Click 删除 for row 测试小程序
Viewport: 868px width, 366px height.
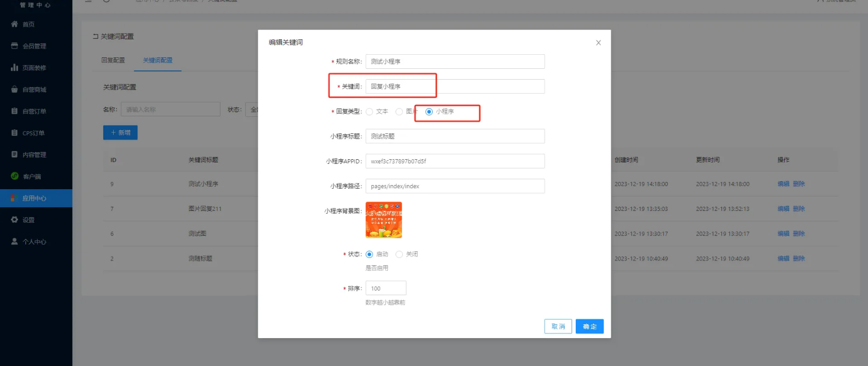(799, 184)
